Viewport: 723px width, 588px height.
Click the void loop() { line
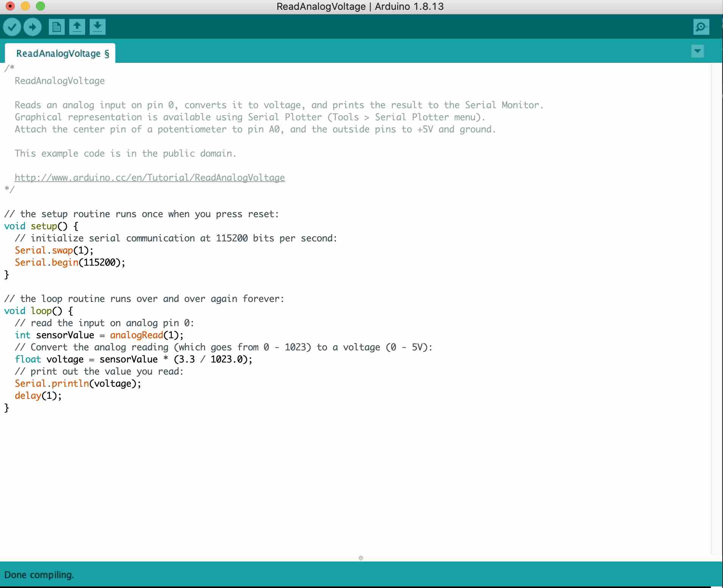pyautogui.click(x=39, y=311)
